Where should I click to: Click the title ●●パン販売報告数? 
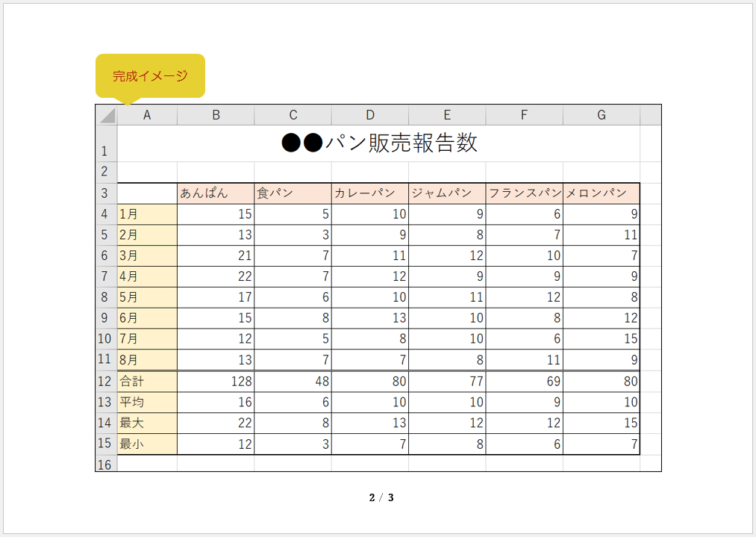point(379,143)
